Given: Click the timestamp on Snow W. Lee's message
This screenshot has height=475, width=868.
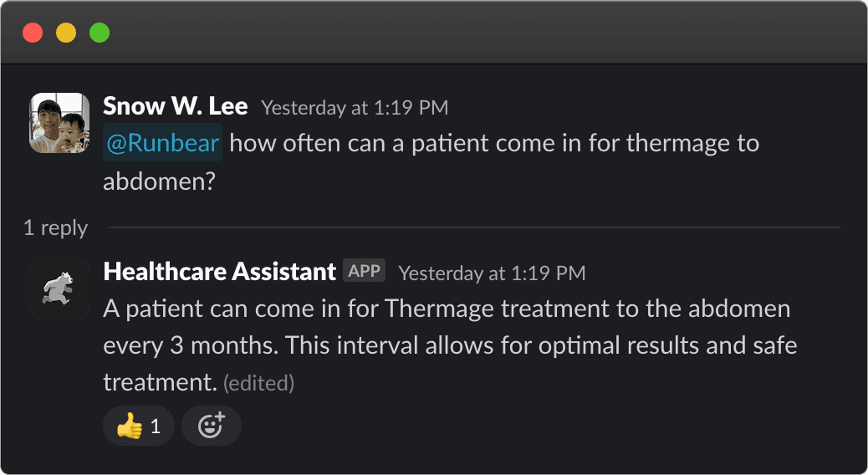Looking at the screenshot, I should tap(355, 107).
